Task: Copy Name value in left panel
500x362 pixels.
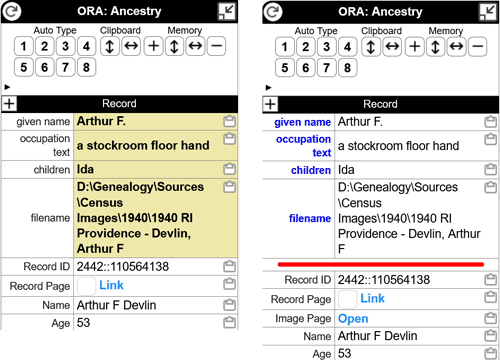Action: point(229,305)
